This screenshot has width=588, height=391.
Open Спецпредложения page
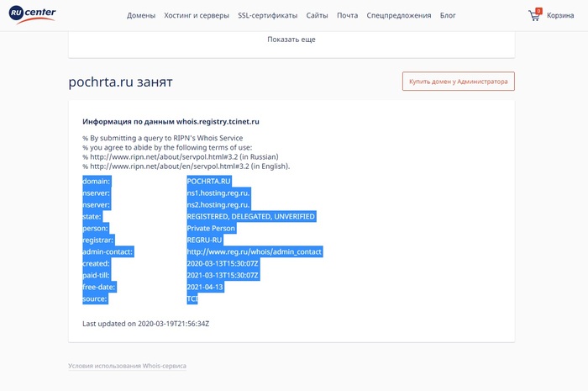pos(399,15)
